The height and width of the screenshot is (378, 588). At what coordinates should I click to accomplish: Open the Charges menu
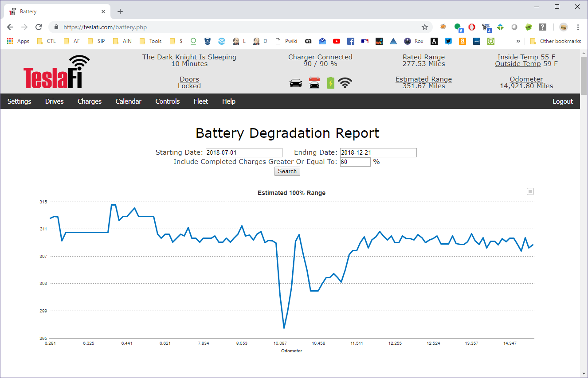coord(90,101)
